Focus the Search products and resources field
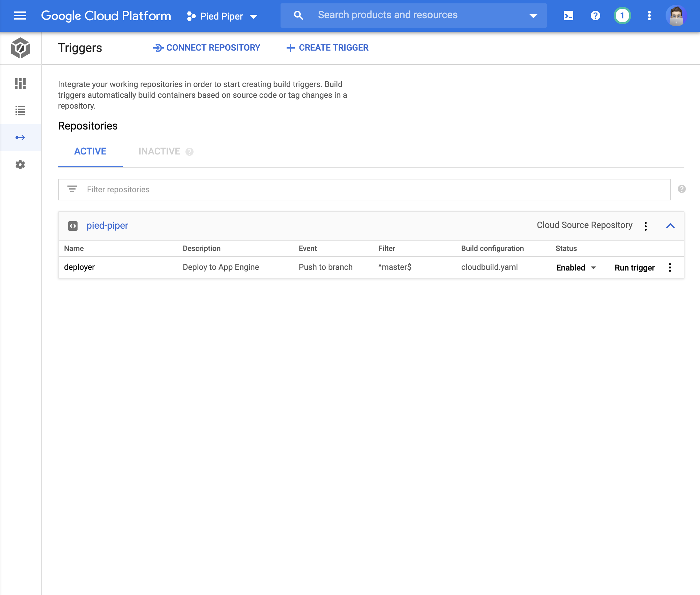This screenshot has height=595, width=700. (414, 16)
